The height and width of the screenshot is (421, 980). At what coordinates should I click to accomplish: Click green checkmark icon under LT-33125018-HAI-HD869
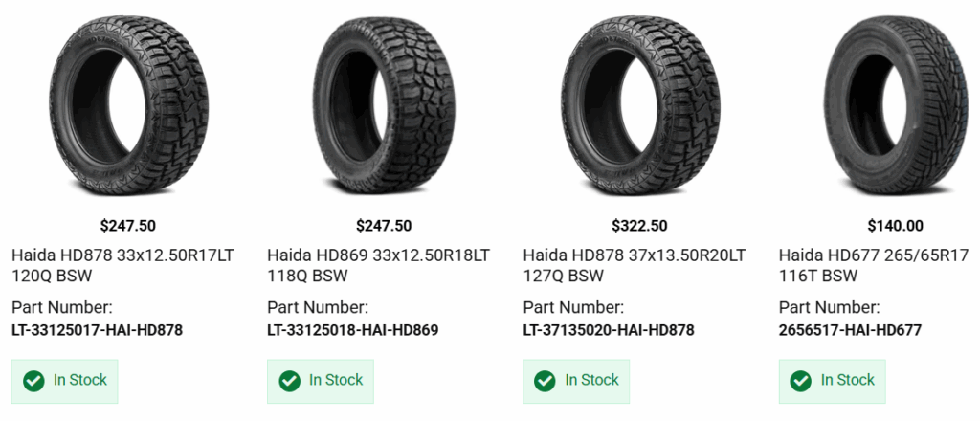289,381
